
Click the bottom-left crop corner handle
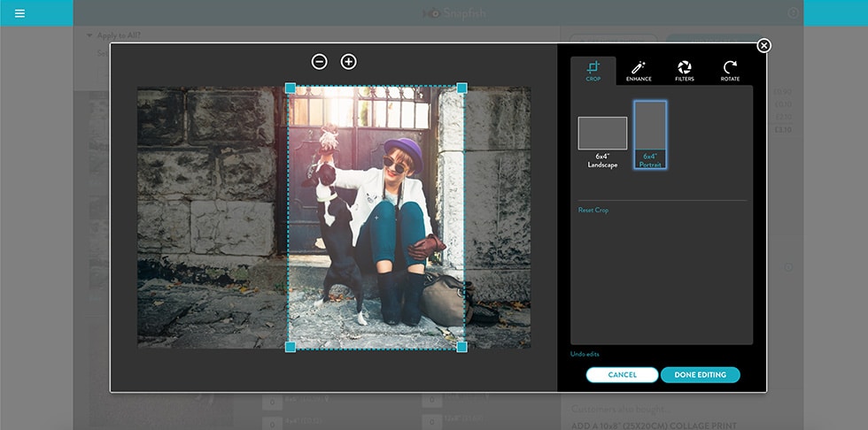point(291,347)
